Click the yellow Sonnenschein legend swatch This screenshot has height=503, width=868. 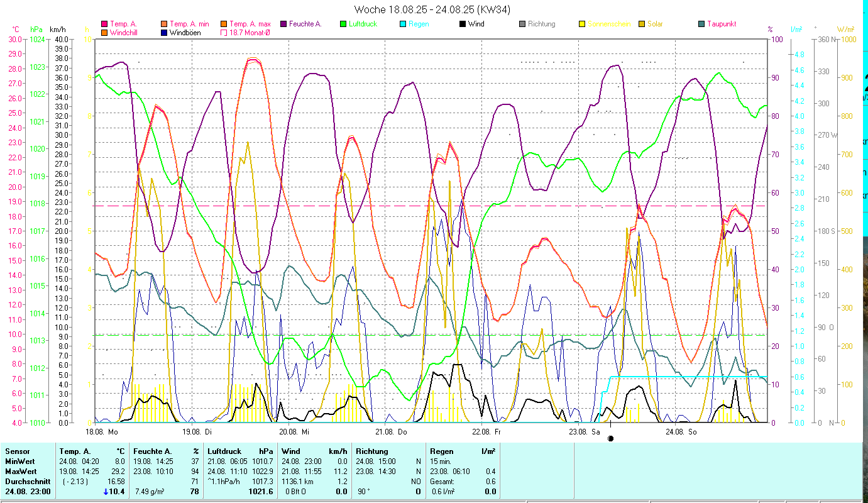coord(582,24)
